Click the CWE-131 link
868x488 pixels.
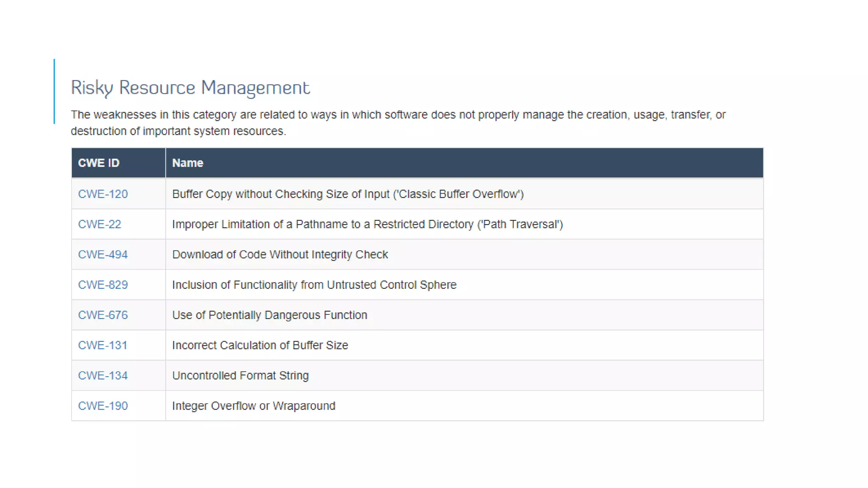103,345
